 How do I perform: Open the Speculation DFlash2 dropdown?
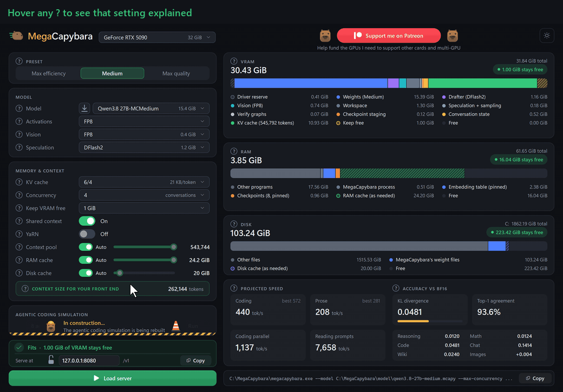tap(144, 147)
